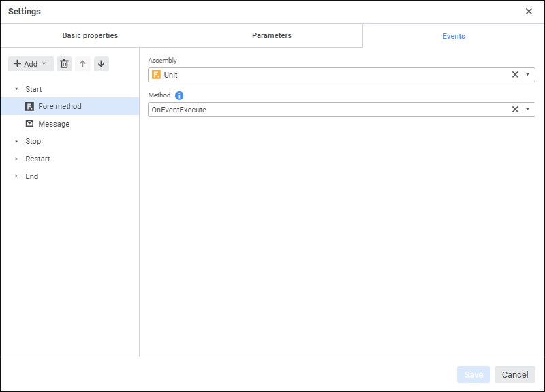Open the Assembly dropdown list
The image size is (545, 392).
click(x=527, y=75)
